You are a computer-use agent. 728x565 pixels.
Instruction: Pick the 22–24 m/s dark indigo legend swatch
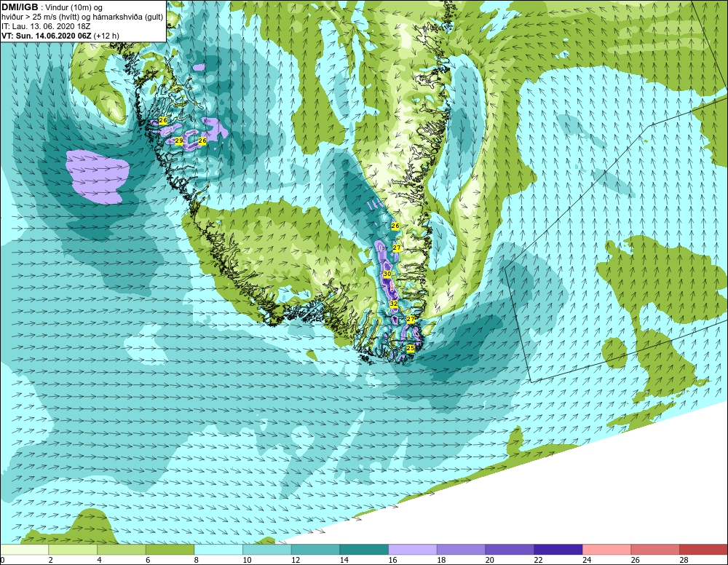558,550
